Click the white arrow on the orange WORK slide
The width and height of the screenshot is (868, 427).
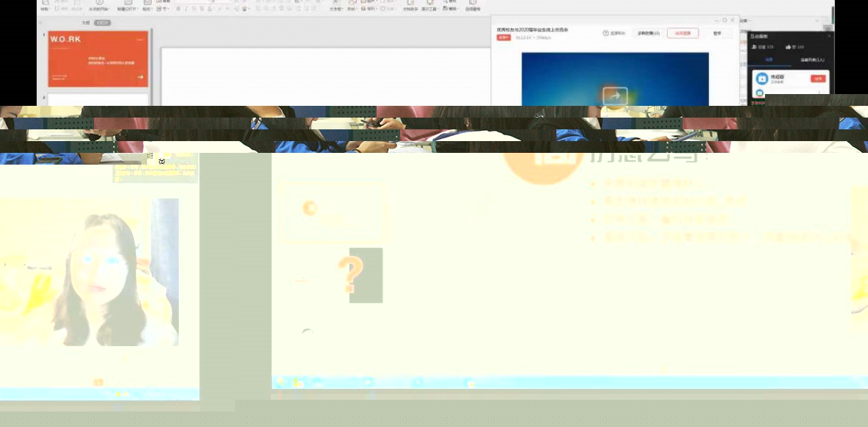tap(140, 77)
